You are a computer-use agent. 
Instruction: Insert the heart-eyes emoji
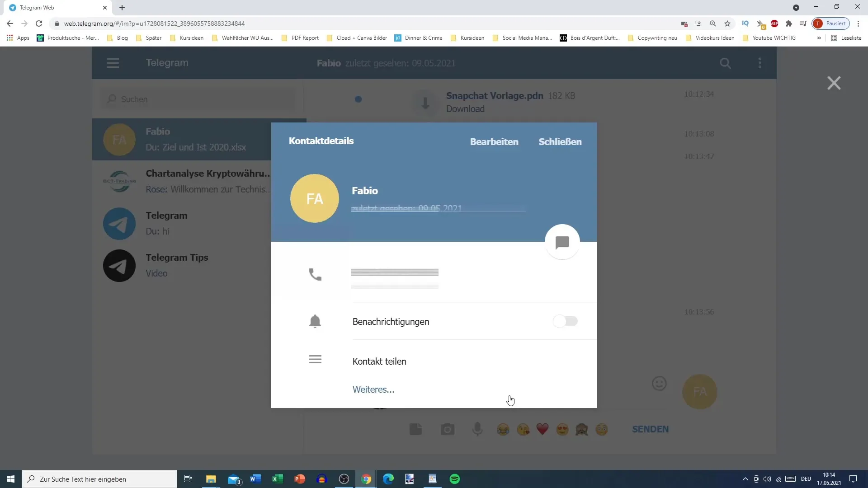(x=562, y=429)
